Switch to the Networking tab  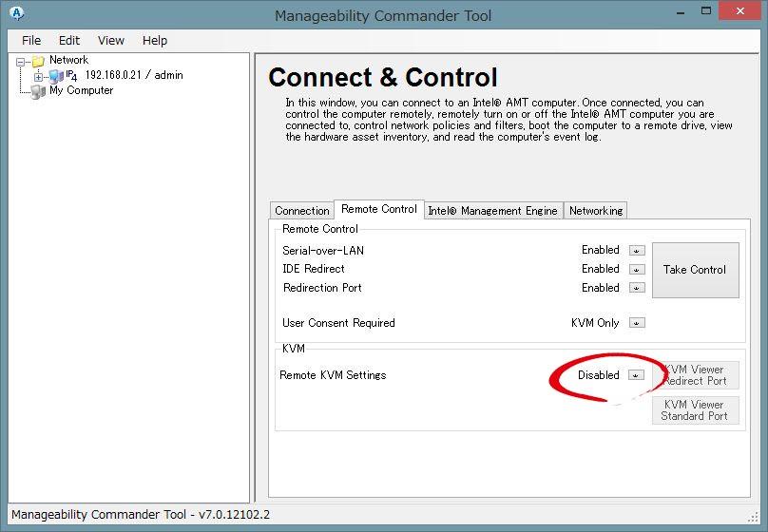point(596,211)
